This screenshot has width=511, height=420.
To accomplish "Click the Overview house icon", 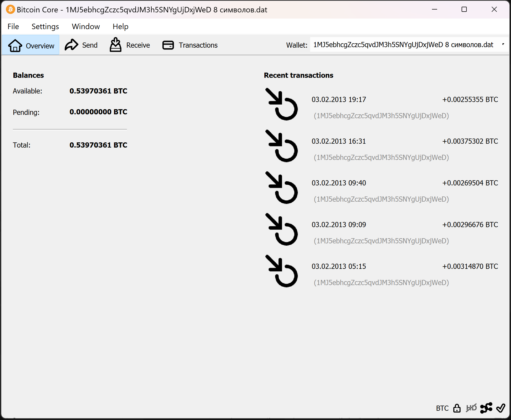I will click(x=15, y=46).
